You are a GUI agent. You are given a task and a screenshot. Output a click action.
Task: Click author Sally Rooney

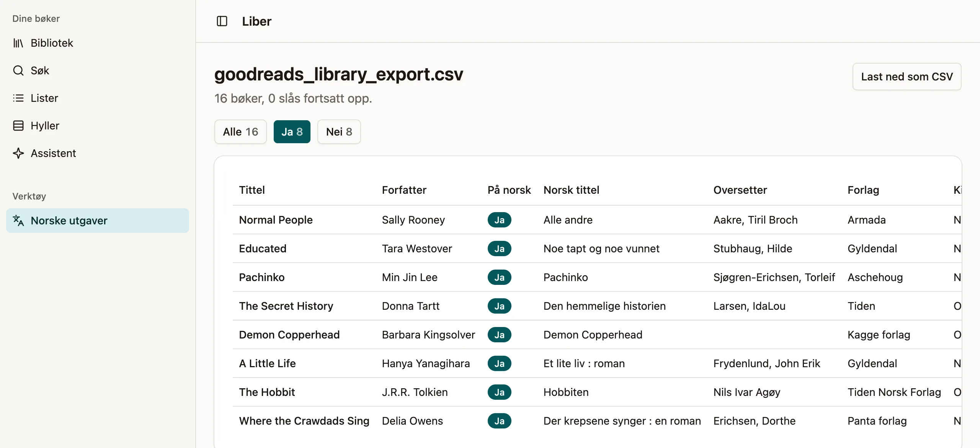point(413,220)
